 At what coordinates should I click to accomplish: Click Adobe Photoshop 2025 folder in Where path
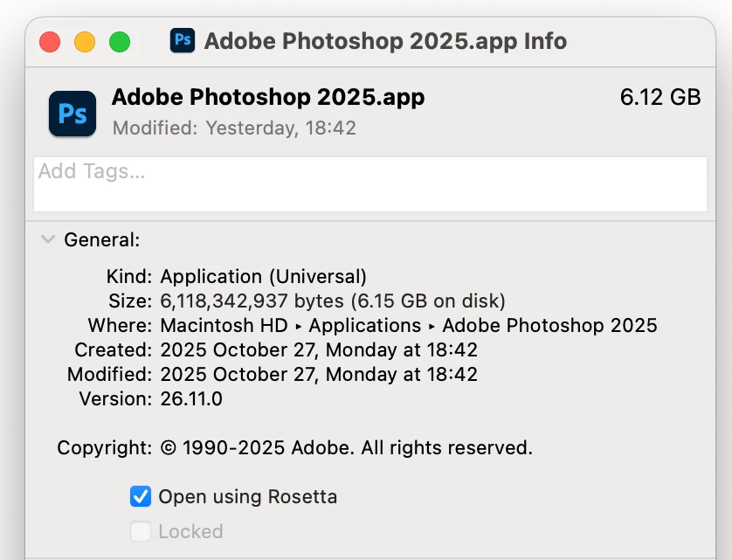tap(549, 326)
